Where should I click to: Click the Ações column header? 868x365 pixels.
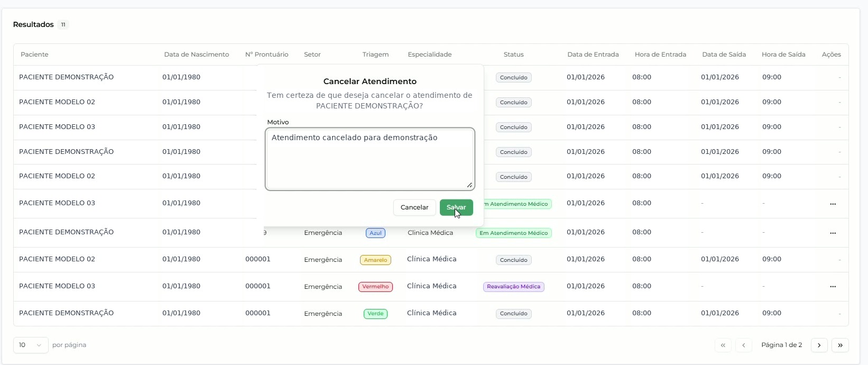tap(832, 54)
